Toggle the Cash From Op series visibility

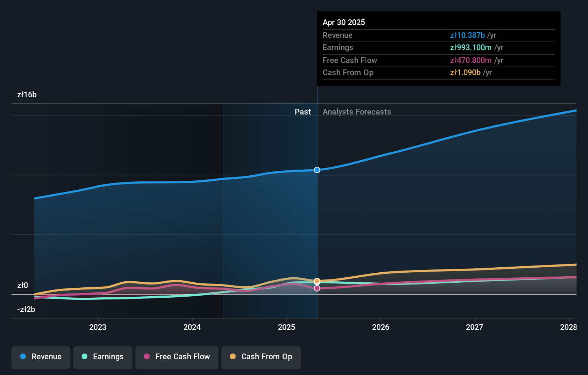(261, 357)
